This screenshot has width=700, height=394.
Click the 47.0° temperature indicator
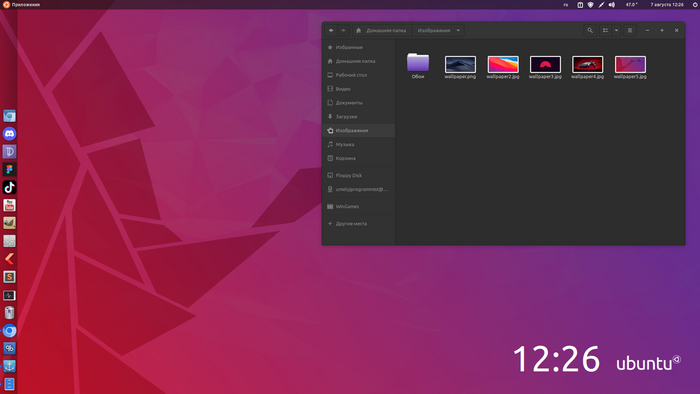pos(632,4)
